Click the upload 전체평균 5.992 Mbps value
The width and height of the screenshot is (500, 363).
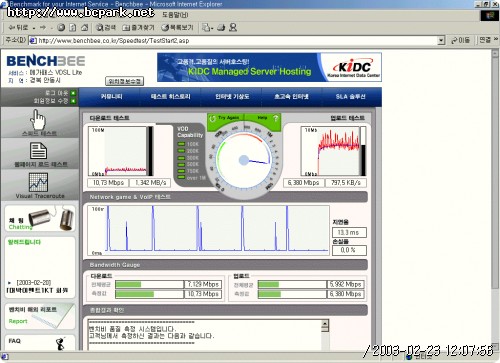(x=345, y=284)
